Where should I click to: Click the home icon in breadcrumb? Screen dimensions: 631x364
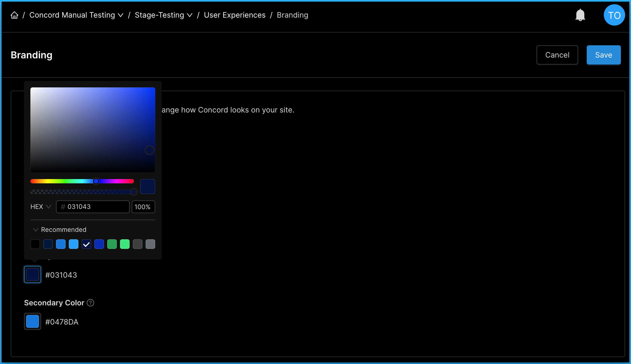[x=14, y=15]
